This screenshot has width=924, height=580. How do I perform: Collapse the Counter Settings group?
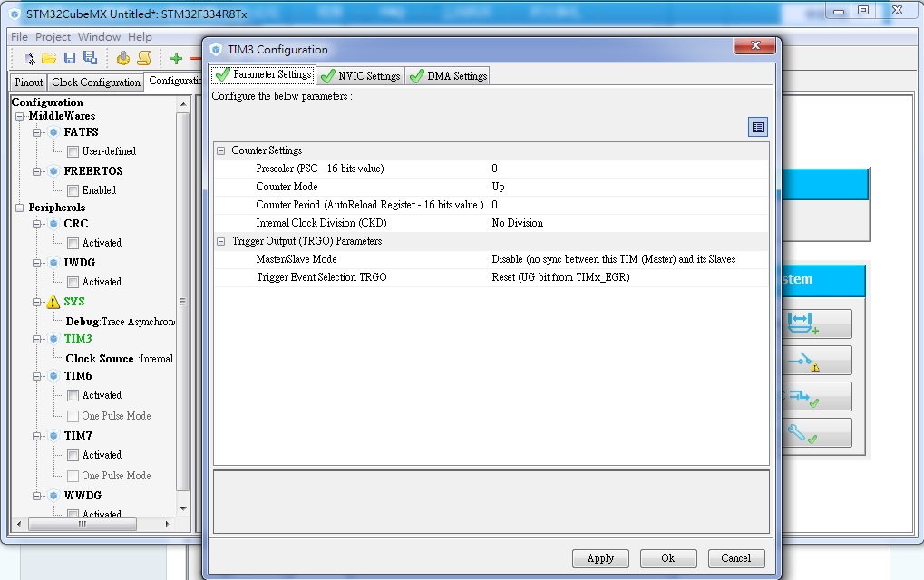click(221, 150)
